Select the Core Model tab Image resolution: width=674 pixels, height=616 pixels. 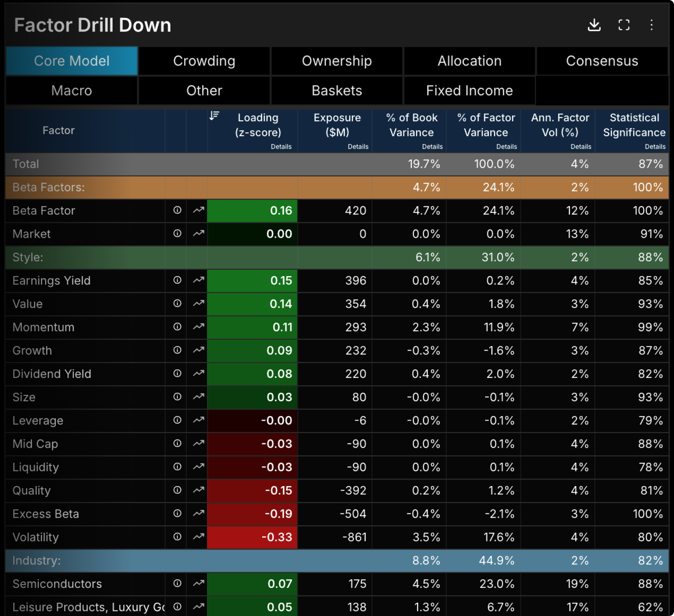point(72,61)
